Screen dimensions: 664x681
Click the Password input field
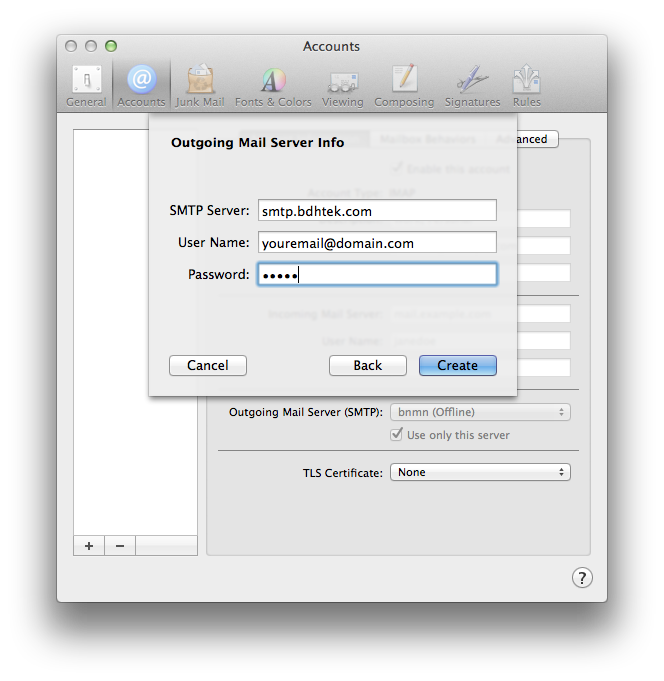[377, 274]
